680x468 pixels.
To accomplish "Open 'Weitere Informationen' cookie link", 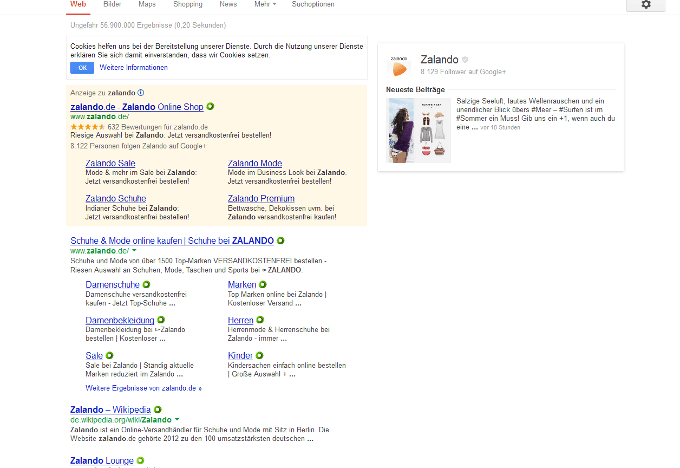I will click(132, 67).
